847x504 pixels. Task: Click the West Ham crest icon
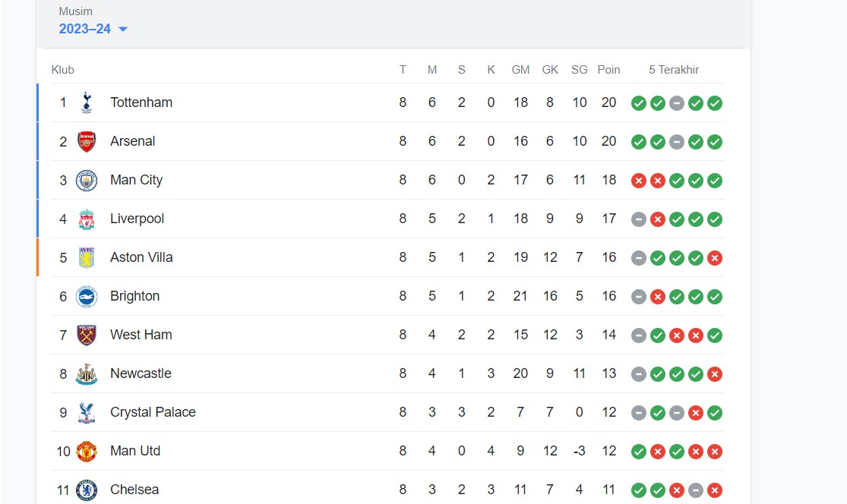point(87,335)
